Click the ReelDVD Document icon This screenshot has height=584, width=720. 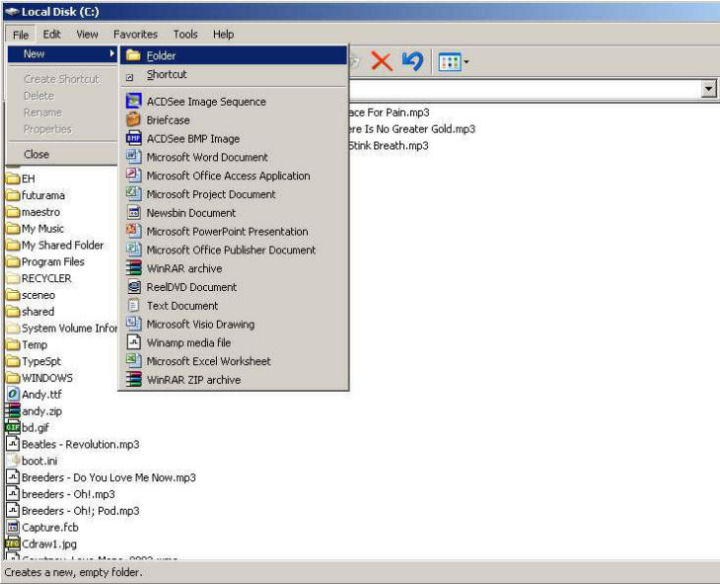(134, 286)
